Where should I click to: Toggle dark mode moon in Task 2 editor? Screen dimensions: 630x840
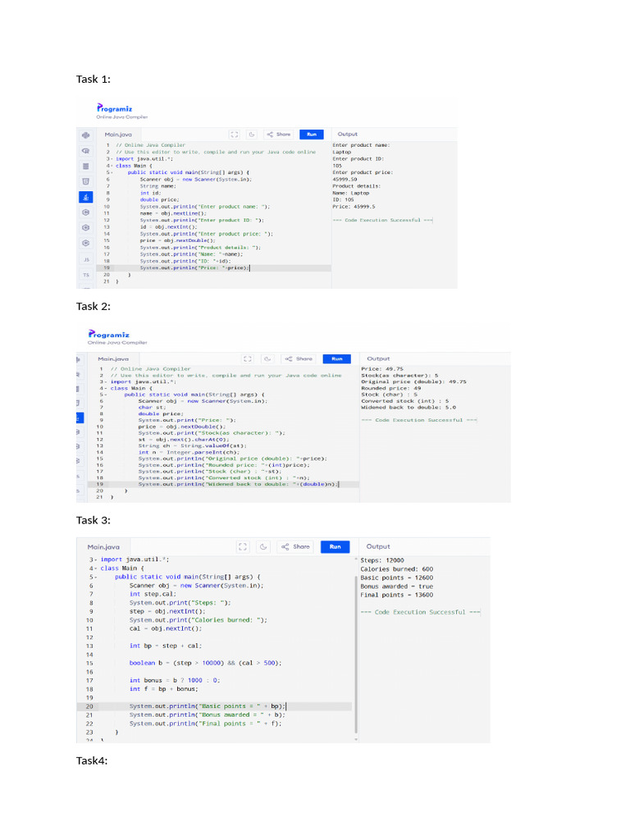click(x=267, y=359)
